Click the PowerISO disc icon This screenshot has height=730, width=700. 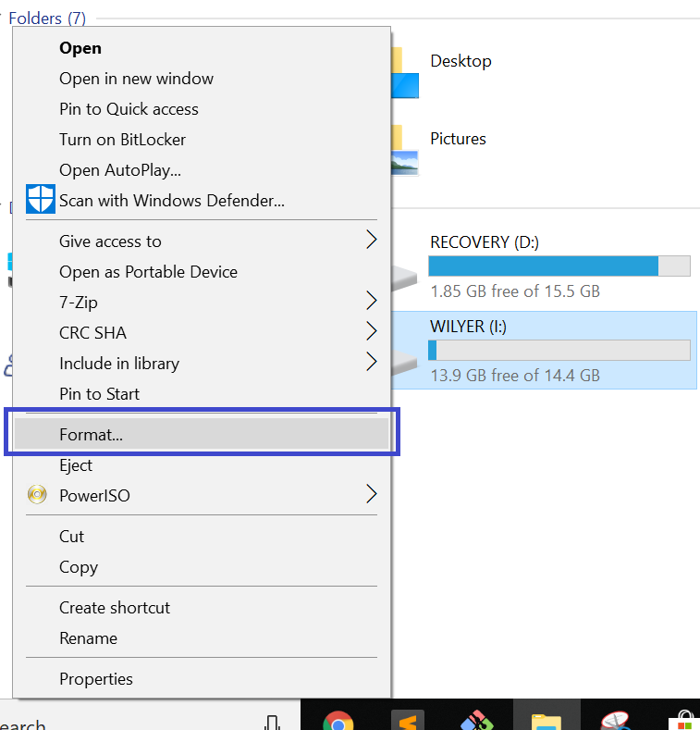[x=37, y=494]
